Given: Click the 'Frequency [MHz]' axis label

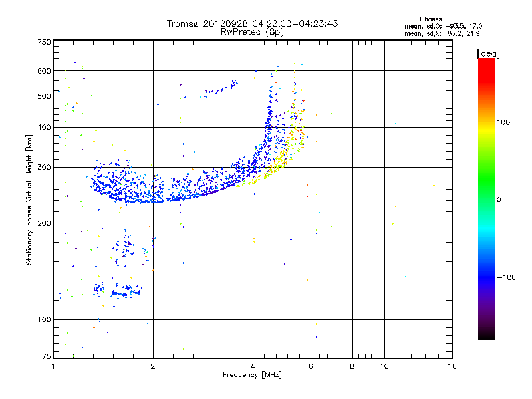Looking at the screenshot, I should click(x=252, y=375).
